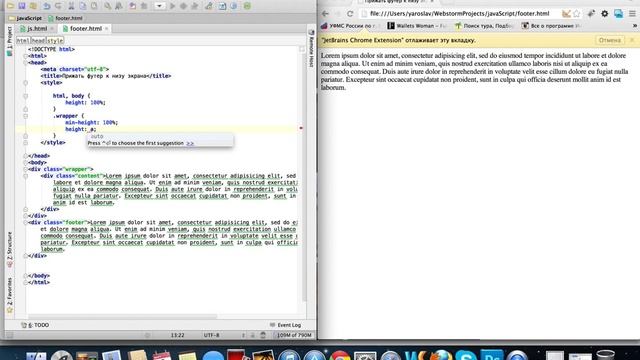Click the Undo arrow in WebStorm toolbar
The width and height of the screenshot is (640, 360).
click(x=47, y=6)
